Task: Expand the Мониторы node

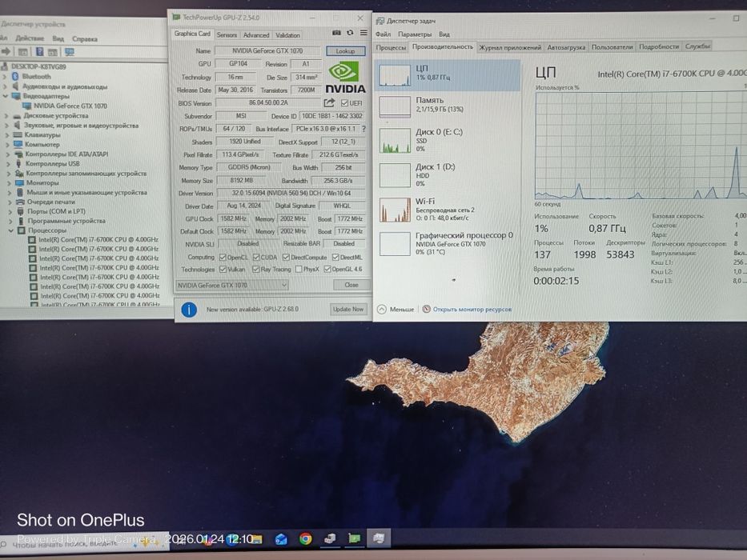Action: click(9, 183)
